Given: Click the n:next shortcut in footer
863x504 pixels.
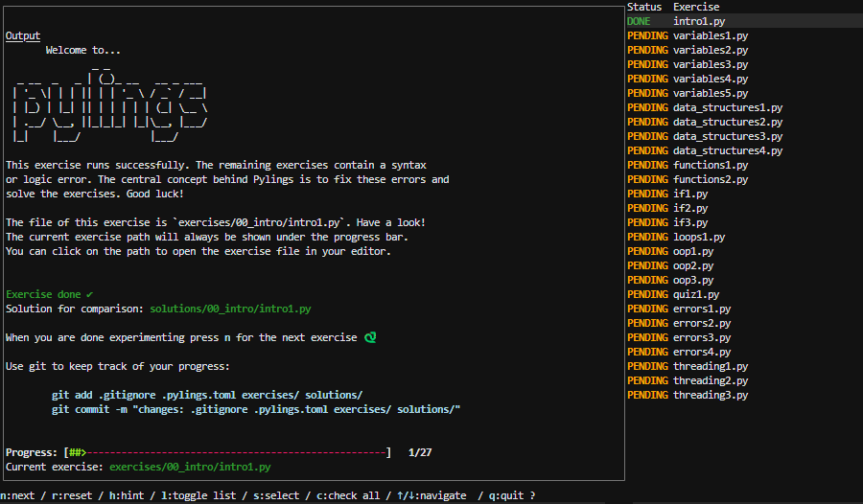Looking at the screenshot, I should [19, 495].
